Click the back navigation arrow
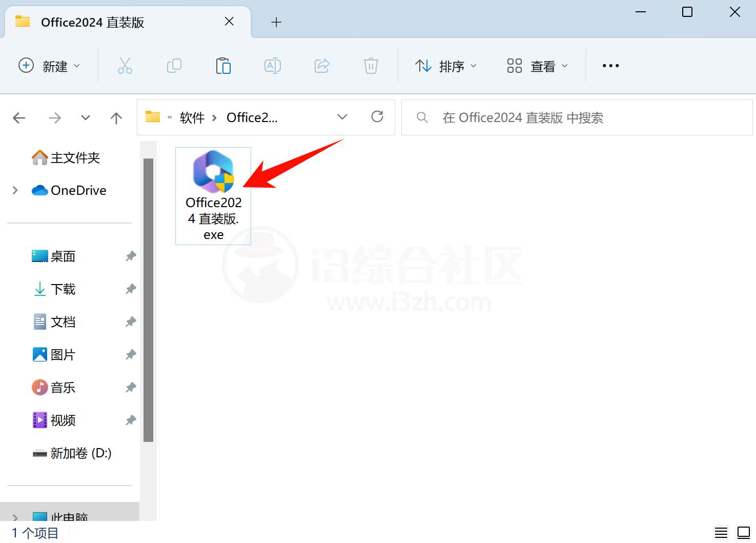The height and width of the screenshot is (543, 756). (x=18, y=117)
